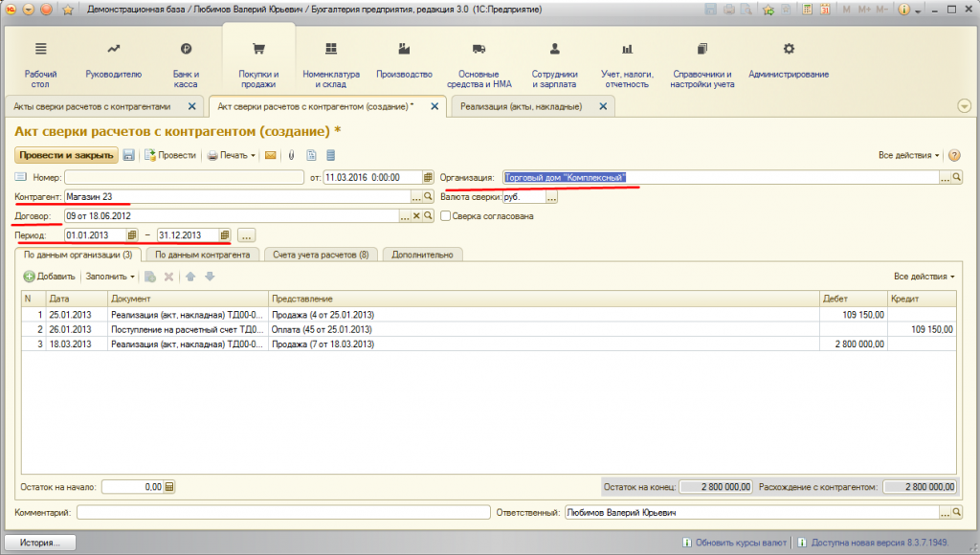This screenshot has height=555, width=980.
Task: Open top Все действия dropdown menu
Action: click(908, 155)
